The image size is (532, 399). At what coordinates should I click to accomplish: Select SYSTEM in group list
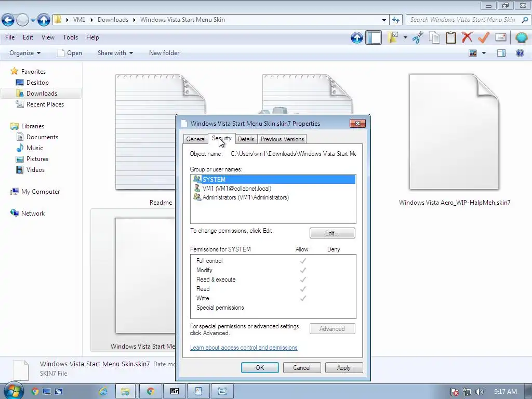point(273,179)
